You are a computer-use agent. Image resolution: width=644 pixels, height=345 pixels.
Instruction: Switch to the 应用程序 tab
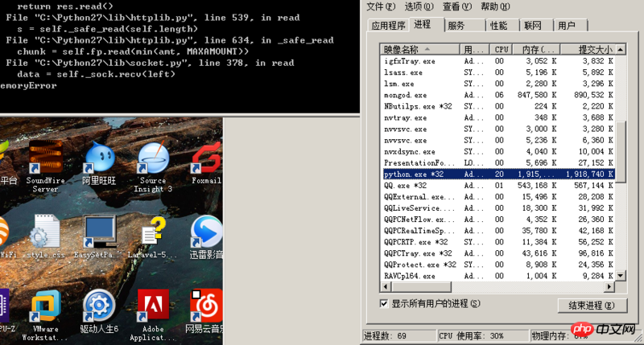(x=388, y=26)
